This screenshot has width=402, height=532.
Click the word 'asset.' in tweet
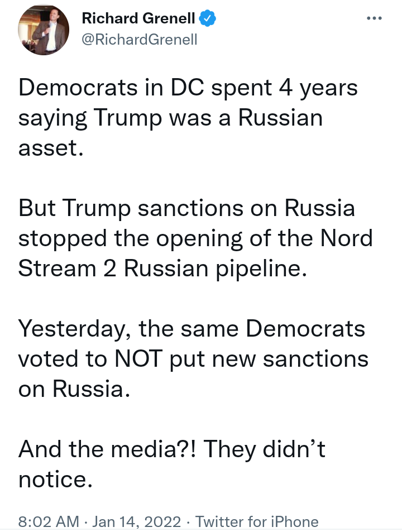(x=51, y=148)
